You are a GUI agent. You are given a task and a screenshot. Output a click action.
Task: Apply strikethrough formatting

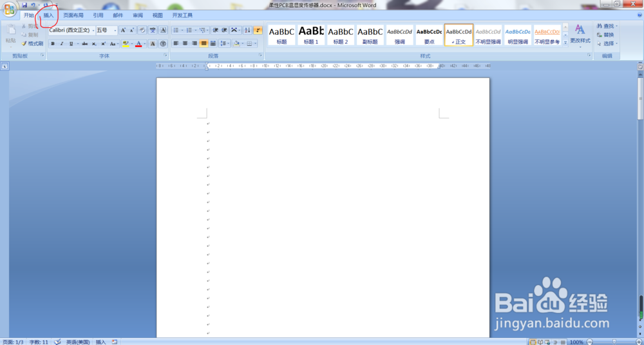tap(84, 44)
